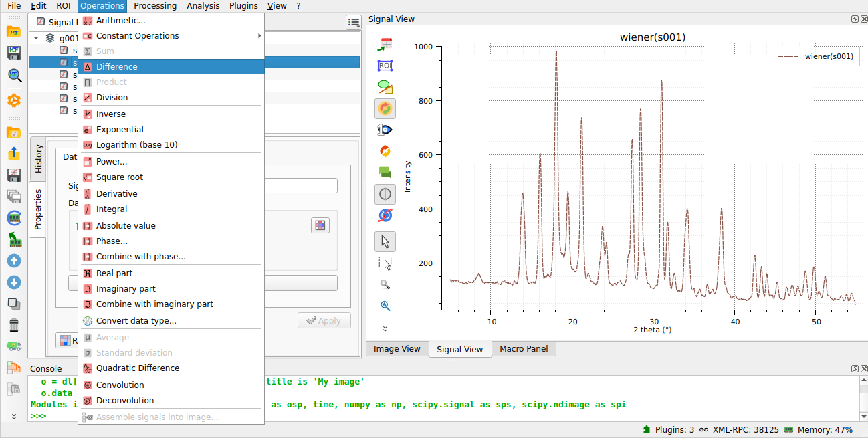Viewport: 868px width, 438px height.
Task: Click the ROI edit icon in plot toolbar
Action: [x=385, y=66]
